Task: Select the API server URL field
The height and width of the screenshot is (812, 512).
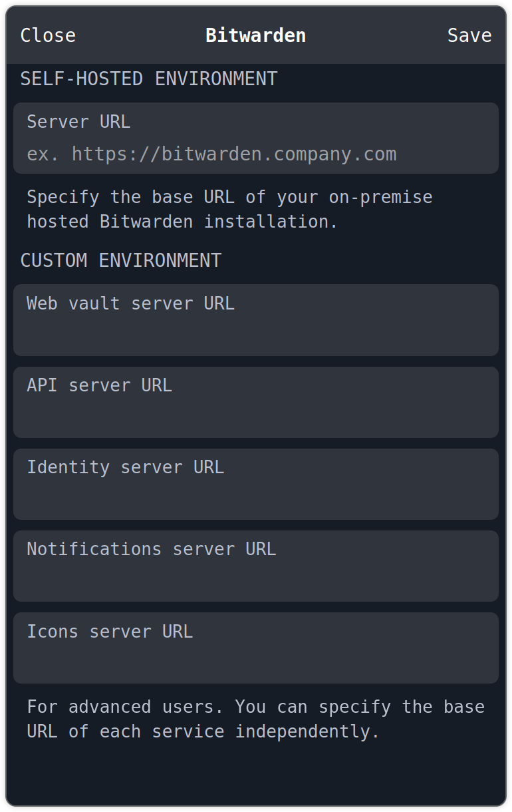Action: tap(255, 401)
